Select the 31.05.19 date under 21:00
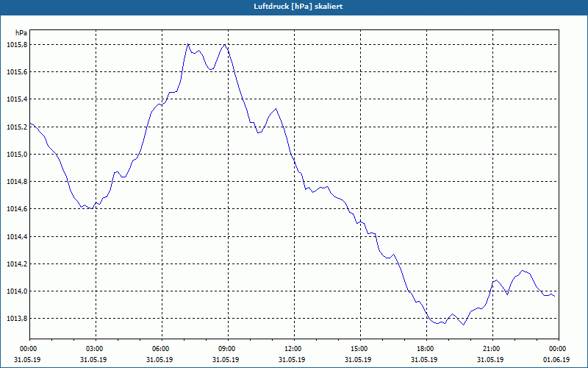 pyautogui.click(x=490, y=360)
